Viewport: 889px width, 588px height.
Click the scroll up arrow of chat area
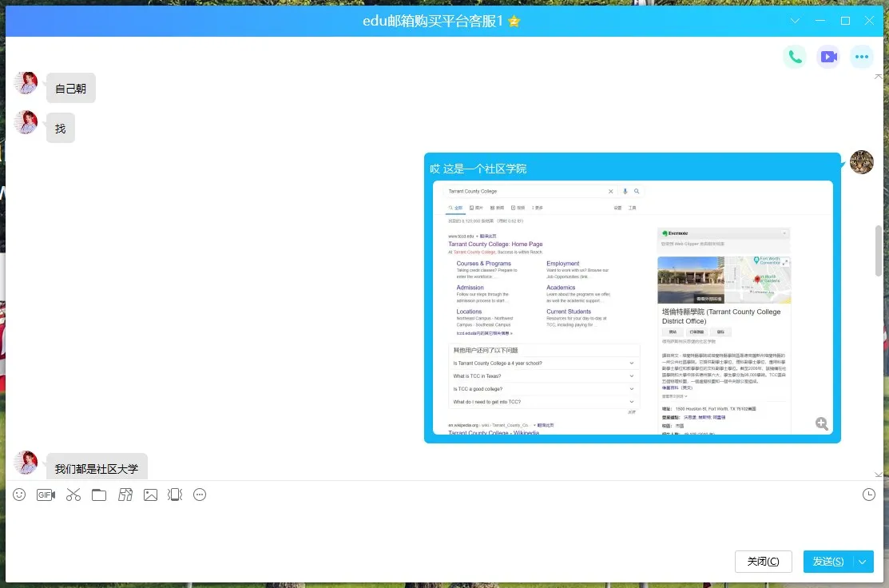click(x=879, y=76)
